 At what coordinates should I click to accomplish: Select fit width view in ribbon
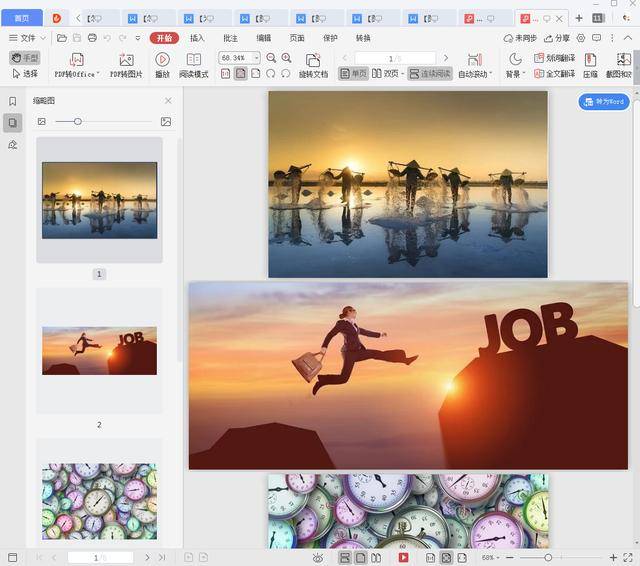256,74
